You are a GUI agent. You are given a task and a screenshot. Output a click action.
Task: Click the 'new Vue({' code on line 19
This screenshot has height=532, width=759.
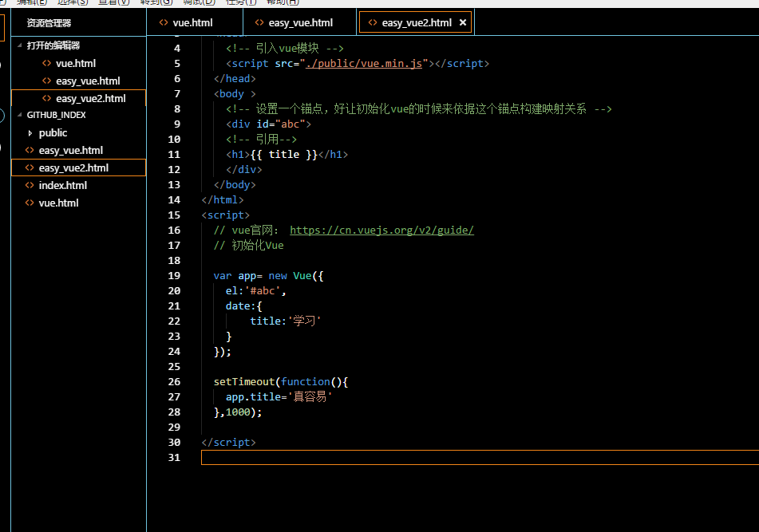(x=296, y=276)
